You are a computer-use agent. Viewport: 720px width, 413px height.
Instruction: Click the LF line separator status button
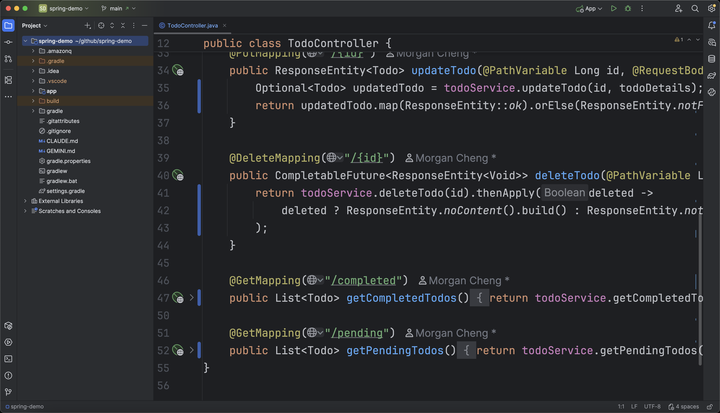pyautogui.click(x=634, y=407)
